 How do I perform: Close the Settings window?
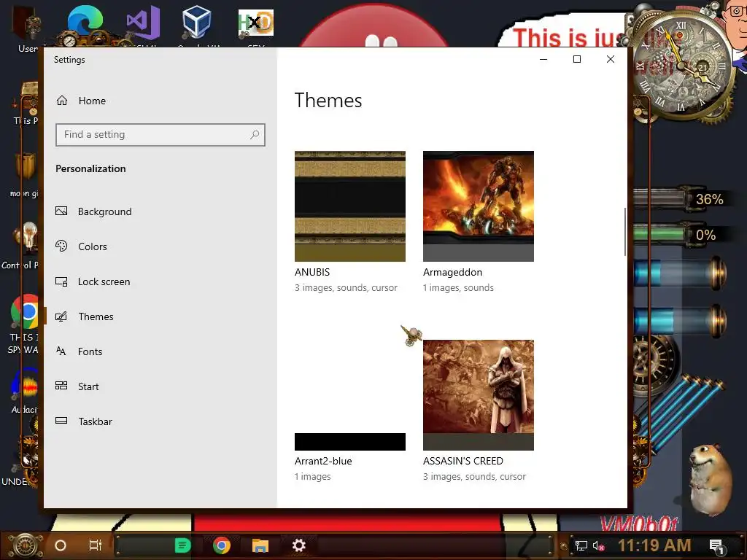611,59
